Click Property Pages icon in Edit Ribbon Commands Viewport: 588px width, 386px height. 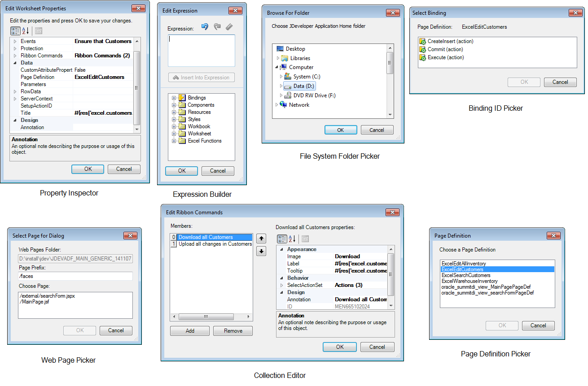point(305,239)
